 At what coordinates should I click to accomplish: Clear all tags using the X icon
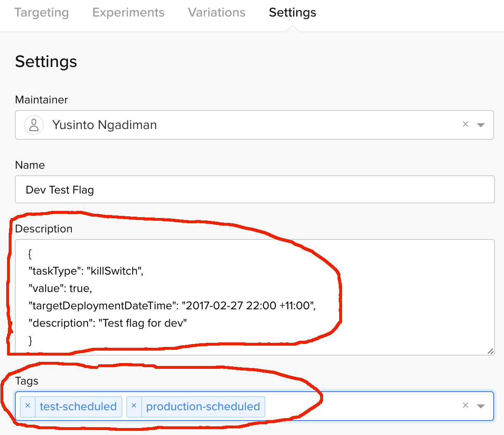click(466, 406)
